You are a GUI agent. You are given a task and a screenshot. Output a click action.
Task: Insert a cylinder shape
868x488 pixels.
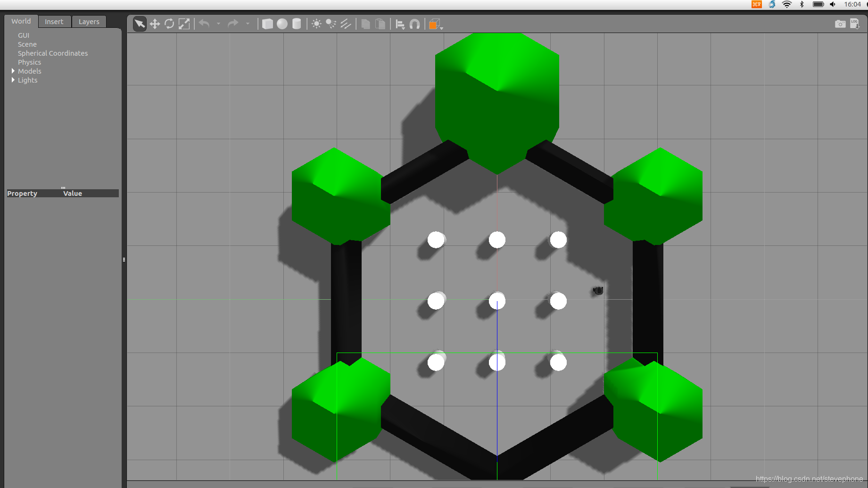tap(297, 24)
